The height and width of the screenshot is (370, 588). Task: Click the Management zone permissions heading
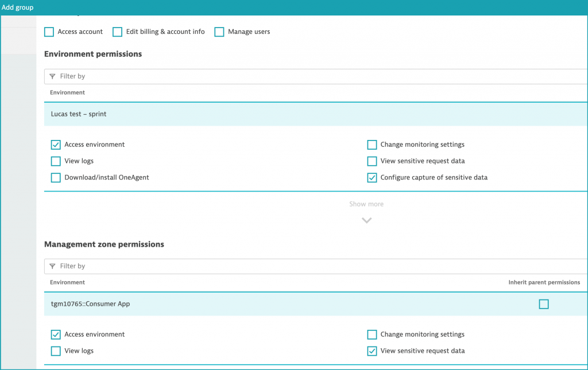[105, 244]
